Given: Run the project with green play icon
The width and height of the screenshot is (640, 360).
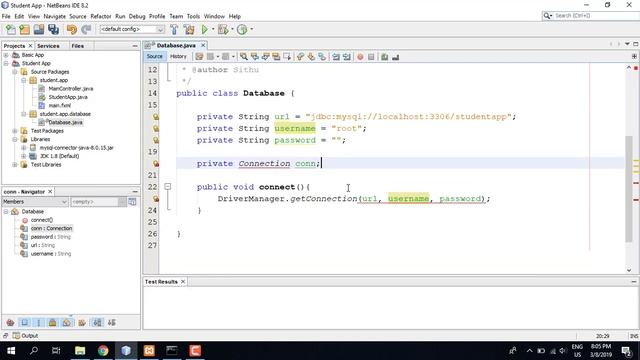Looking at the screenshot, I should click(x=204, y=29).
